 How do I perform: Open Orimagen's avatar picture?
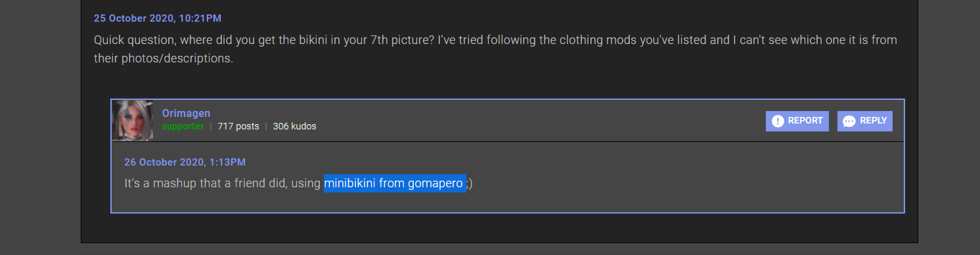tap(133, 120)
